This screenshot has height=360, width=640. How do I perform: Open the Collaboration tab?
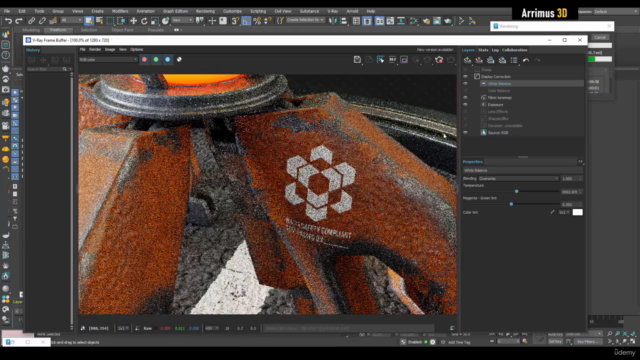click(x=515, y=50)
